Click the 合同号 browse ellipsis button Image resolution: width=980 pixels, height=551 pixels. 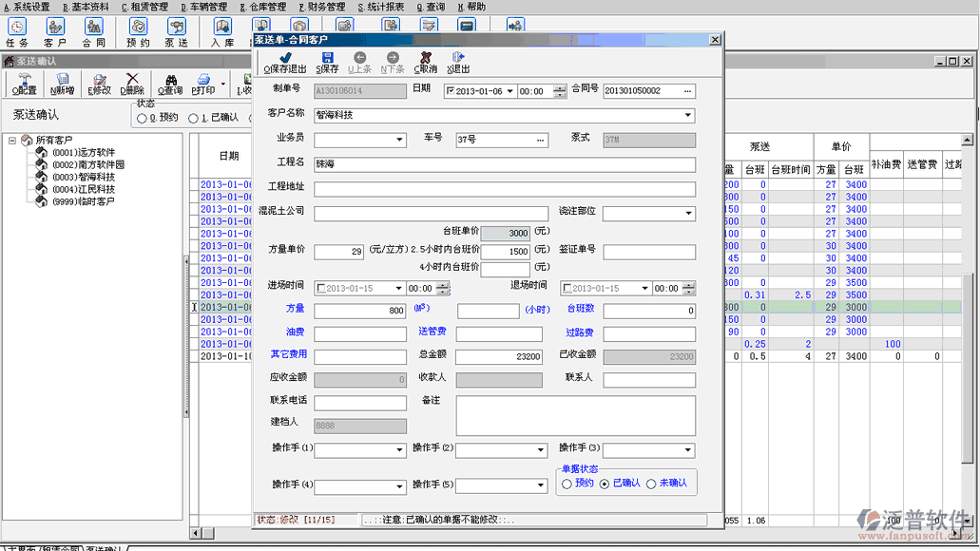(x=688, y=91)
